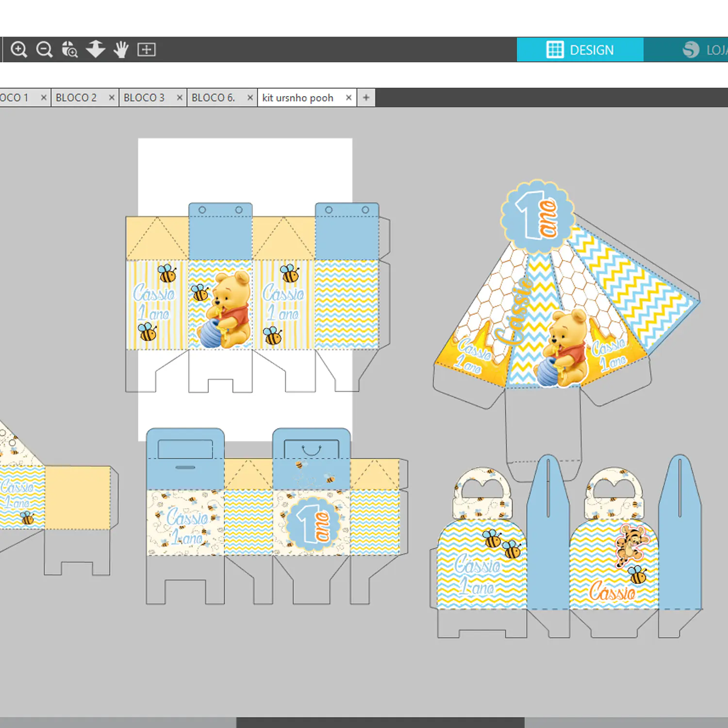Open the DESIGN tab
This screenshot has height=728, width=728.
point(580,50)
